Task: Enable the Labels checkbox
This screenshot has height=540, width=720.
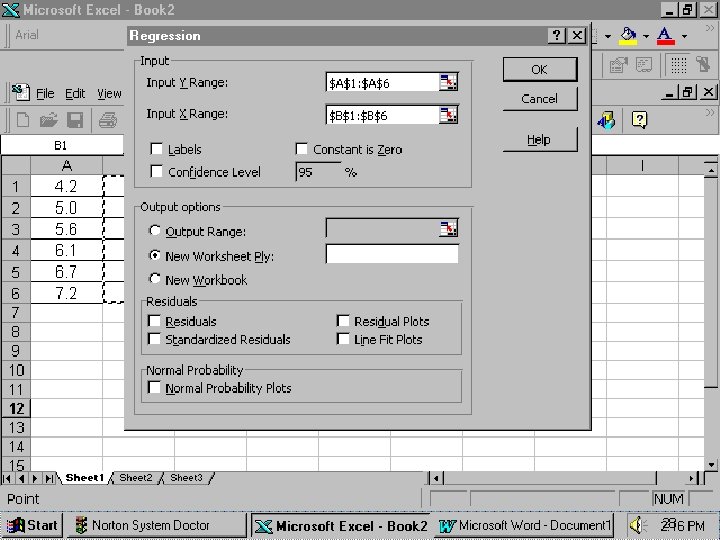Action: (x=157, y=149)
